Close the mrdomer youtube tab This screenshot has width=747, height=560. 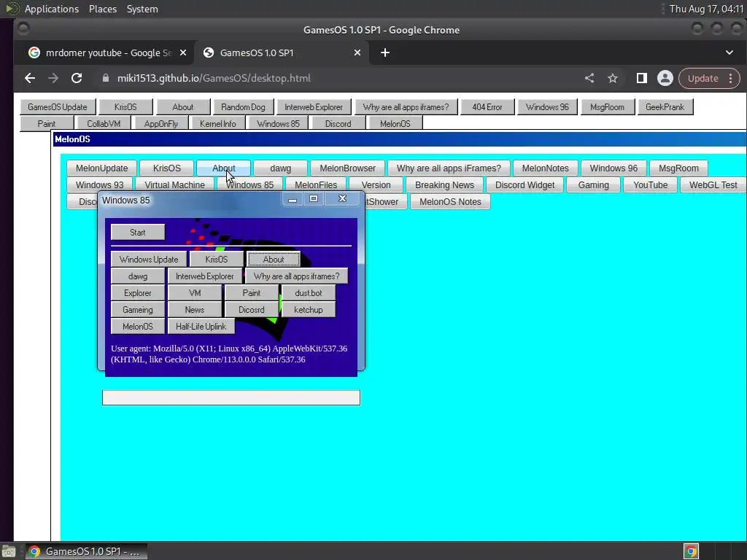(x=183, y=52)
